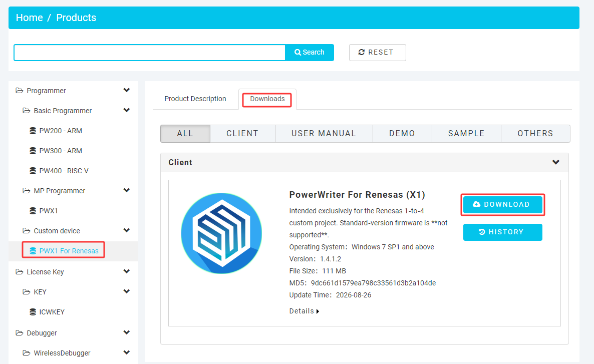
Task: Click the MD5 hash value text
Action: pos(373,283)
